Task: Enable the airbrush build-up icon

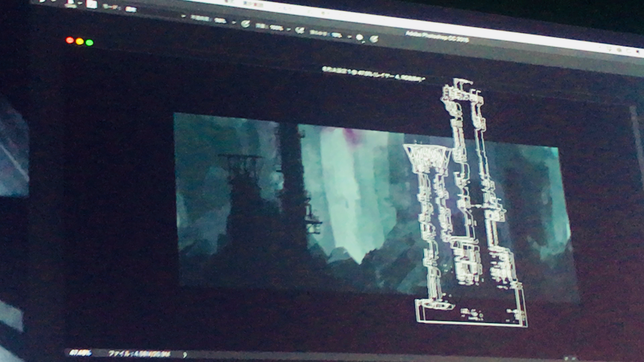Action: pos(300,30)
